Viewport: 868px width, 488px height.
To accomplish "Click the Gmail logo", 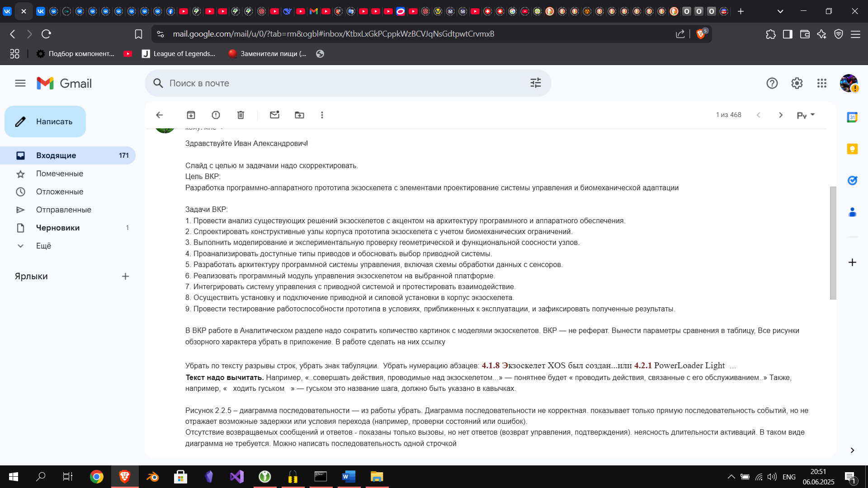I will (64, 83).
